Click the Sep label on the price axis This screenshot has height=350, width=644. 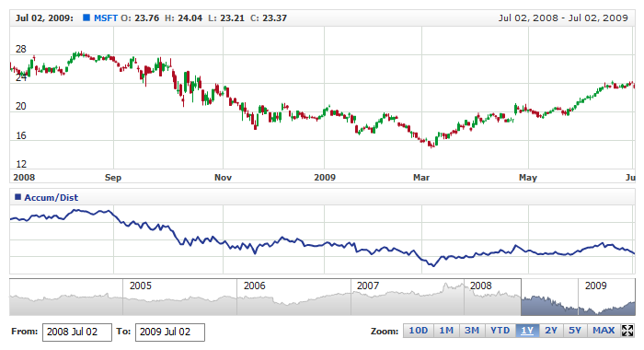(113, 177)
